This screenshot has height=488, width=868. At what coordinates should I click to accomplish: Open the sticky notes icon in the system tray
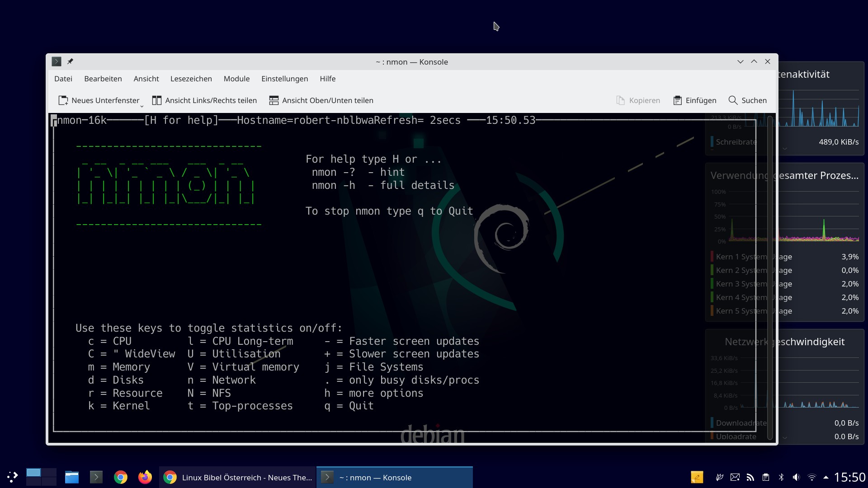pyautogui.click(x=698, y=477)
